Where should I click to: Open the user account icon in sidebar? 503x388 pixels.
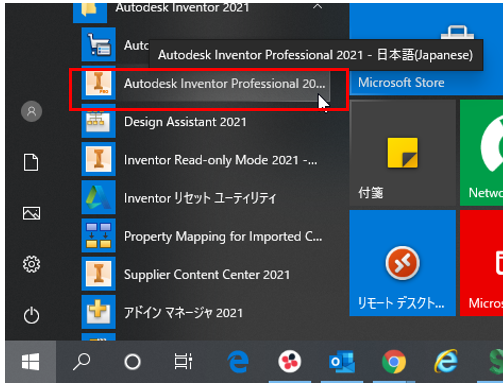pos(31,111)
